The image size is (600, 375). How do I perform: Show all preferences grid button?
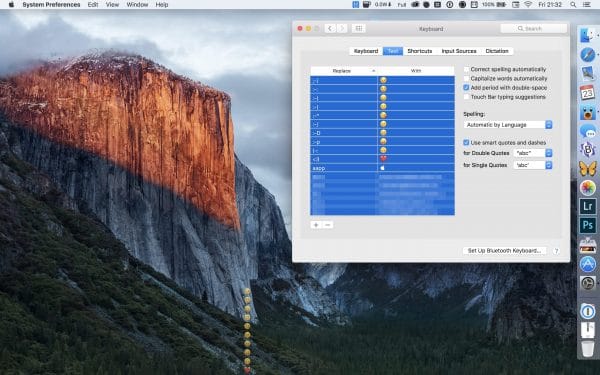tap(359, 28)
